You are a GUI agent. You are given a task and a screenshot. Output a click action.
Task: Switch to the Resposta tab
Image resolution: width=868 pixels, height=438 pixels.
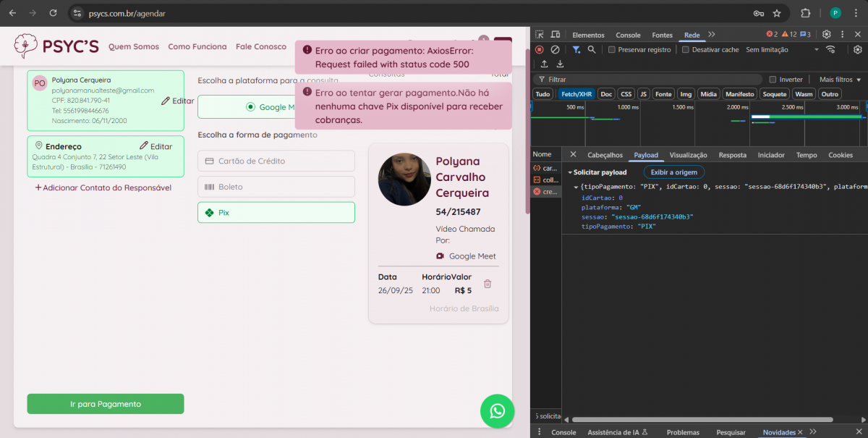click(x=732, y=155)
